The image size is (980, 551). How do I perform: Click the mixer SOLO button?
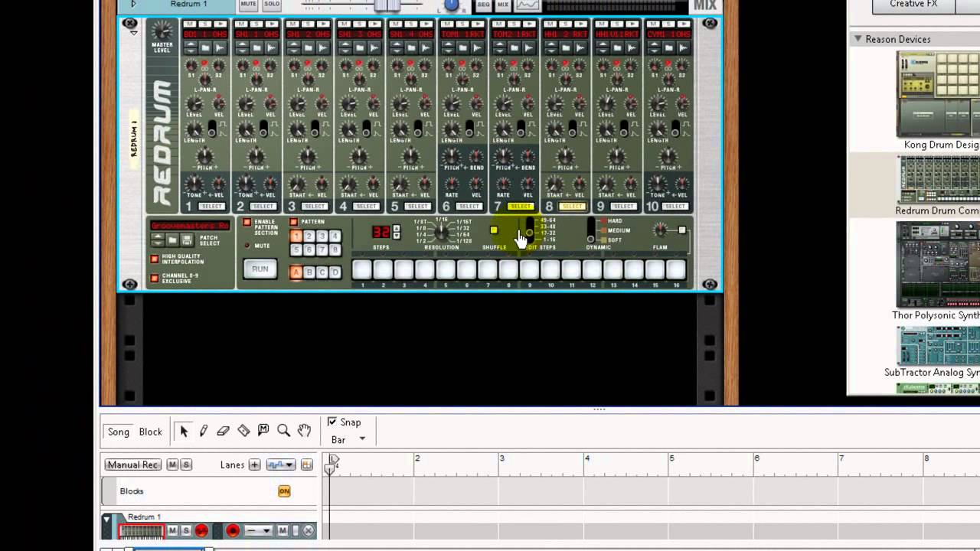[x=272, y=5]
